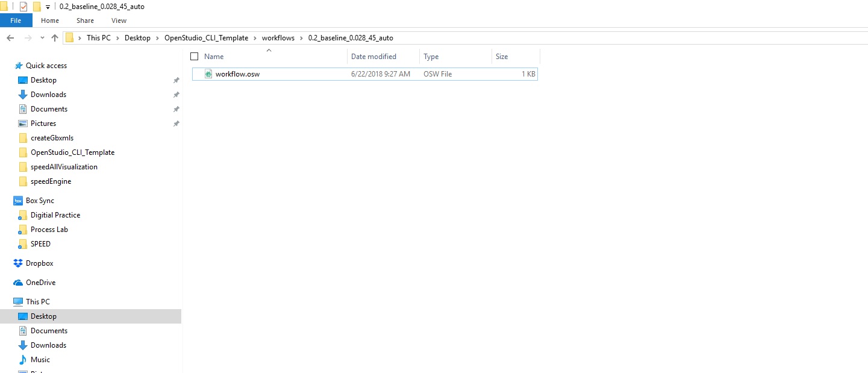
Task: Sort by Name column header
Action: click(214, 57)
